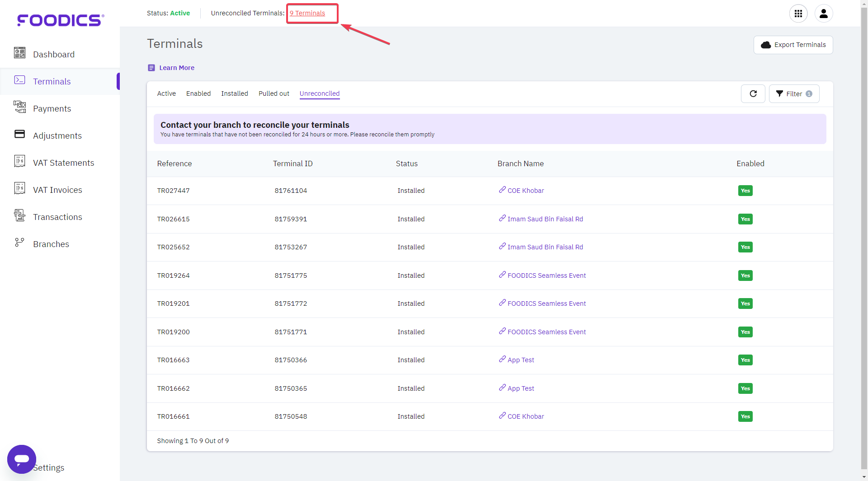
Task: Open App Test branch for TR016662
Action: pos(521,388)
